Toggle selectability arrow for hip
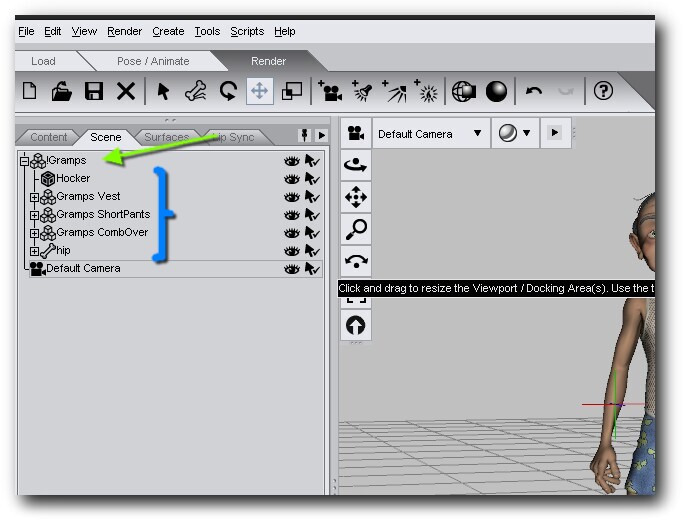 [x=312, y=251]
